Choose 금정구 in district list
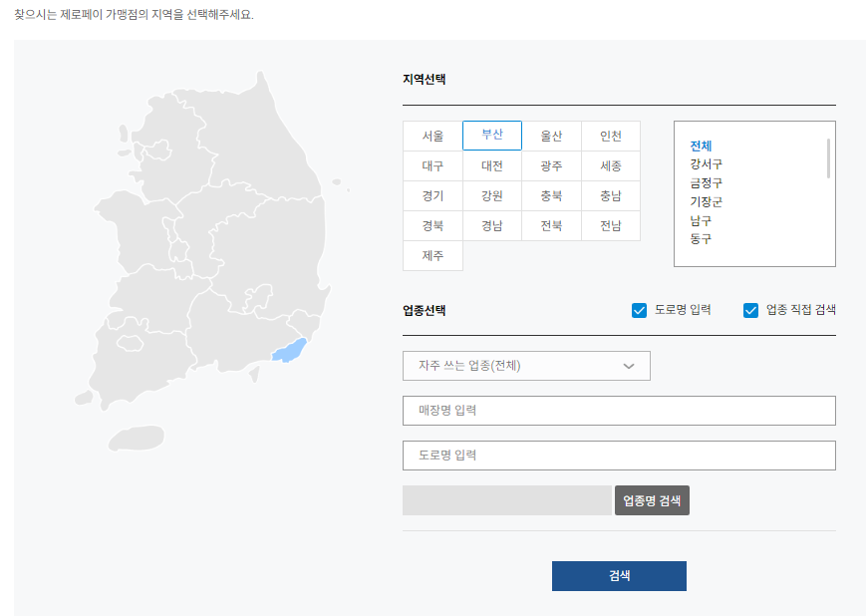 [706, 182]
